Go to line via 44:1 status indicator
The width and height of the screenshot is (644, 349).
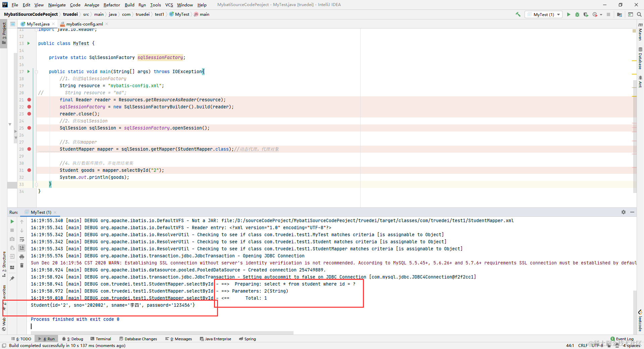coord(570,346)
